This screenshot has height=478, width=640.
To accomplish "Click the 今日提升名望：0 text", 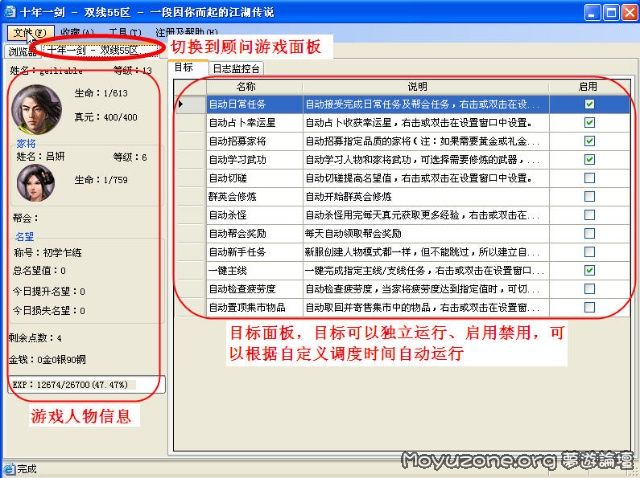I will (x=49, y=291).
